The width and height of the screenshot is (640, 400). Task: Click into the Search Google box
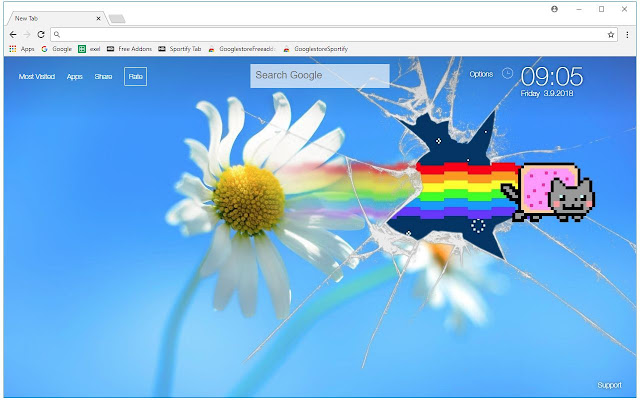[x=320, y=76]
